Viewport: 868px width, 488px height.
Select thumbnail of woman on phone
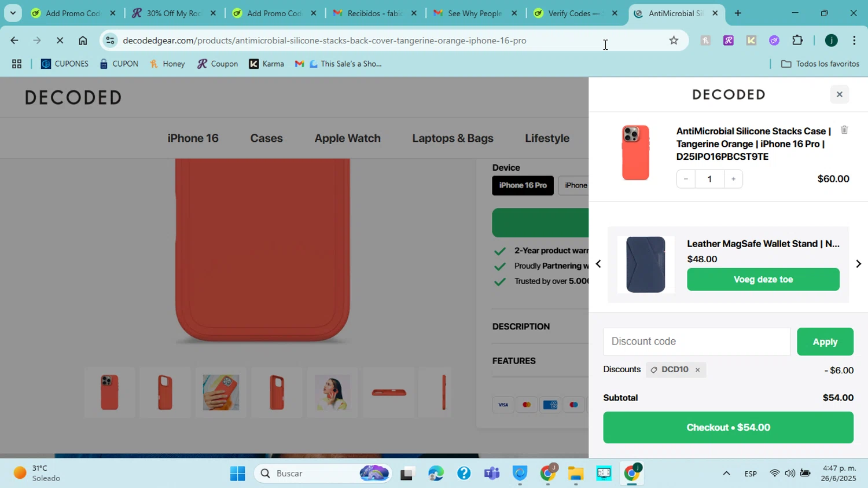332,392
